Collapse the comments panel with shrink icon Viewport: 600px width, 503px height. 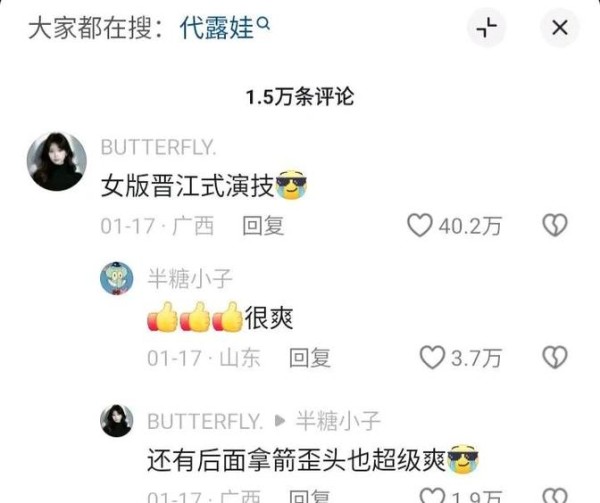(x=486, y=28)
